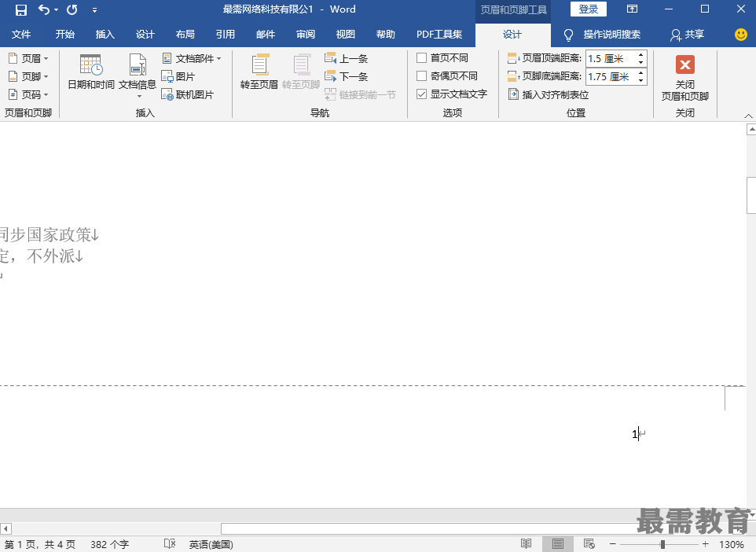Switch to 邮件 (Mailings) tab

coord(265,35)
